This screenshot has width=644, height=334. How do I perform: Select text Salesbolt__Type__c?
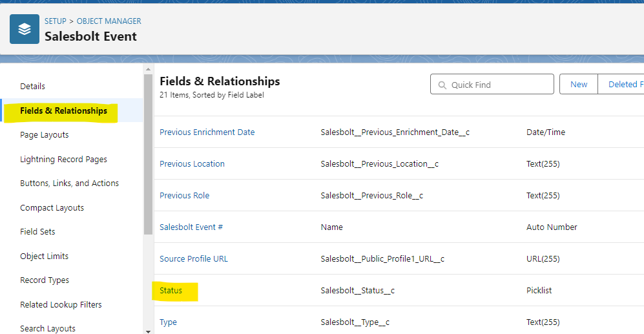355,322
